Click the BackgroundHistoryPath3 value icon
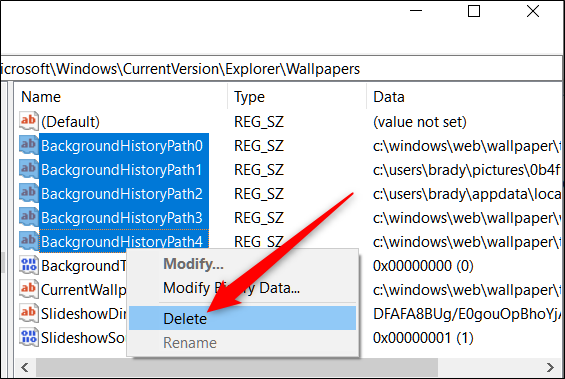The image size is (565, 379). [x=28, y=217]
